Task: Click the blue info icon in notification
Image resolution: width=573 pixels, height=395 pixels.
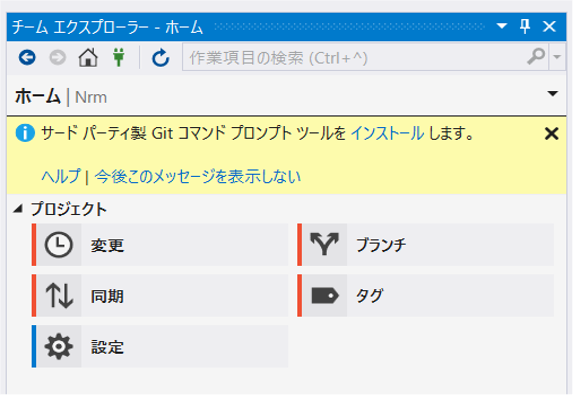Action: coord(25,133)
